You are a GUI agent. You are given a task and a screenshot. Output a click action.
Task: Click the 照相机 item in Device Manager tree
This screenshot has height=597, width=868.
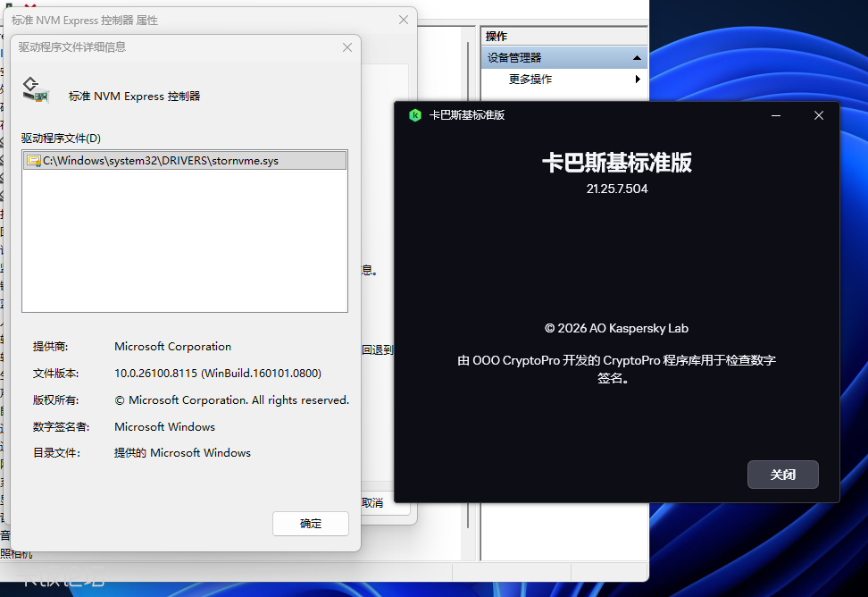[x=16, y=554]
